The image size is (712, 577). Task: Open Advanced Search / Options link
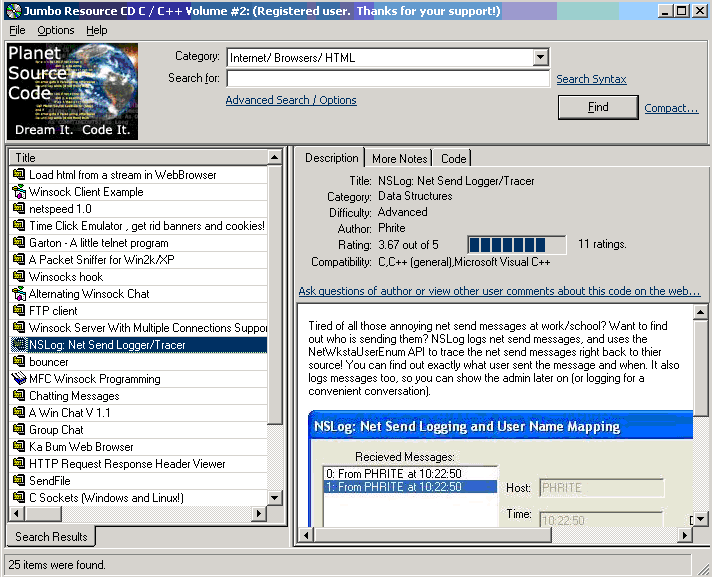291,100
